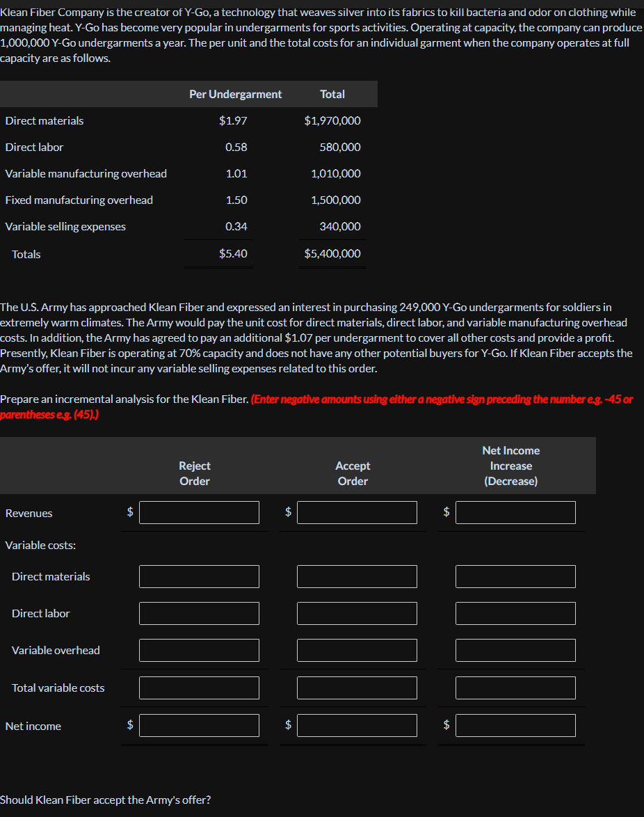Click 'Net Income Increase (Decrease)' column header
This screenshot has height=817, width=644.
pyautogui.click(x=510, y=466)
